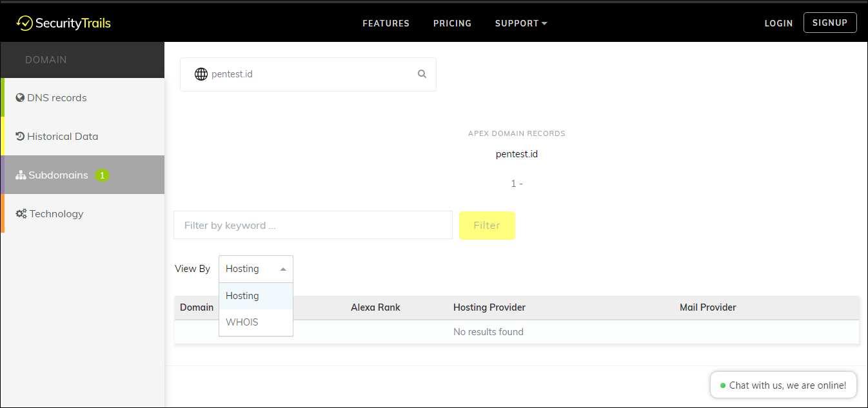Click the DOMAIN sidebar heading
The image size is (868, 408).
coord(46,60)
